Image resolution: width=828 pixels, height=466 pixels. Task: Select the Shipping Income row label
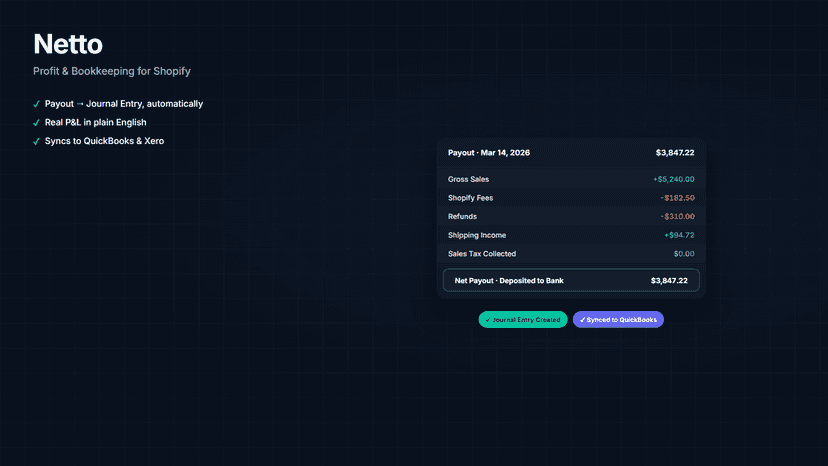click(x=477, y=235)
